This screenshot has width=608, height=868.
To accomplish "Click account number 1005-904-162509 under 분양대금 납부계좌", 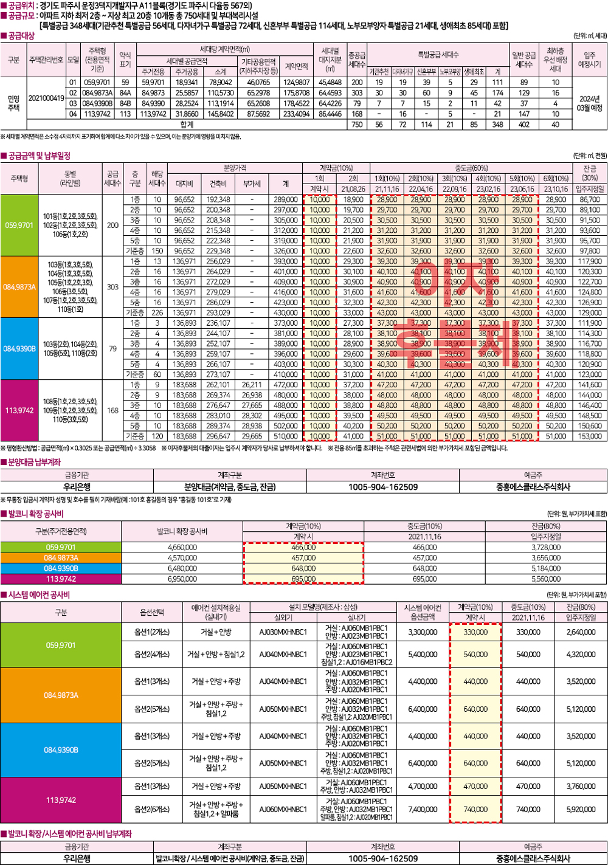I will click(382, 487).
